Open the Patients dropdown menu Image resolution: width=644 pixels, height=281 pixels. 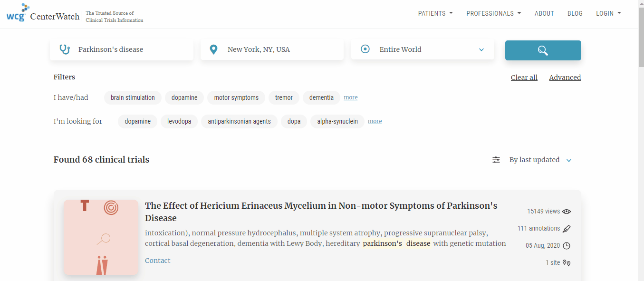[x=435, y=13]
